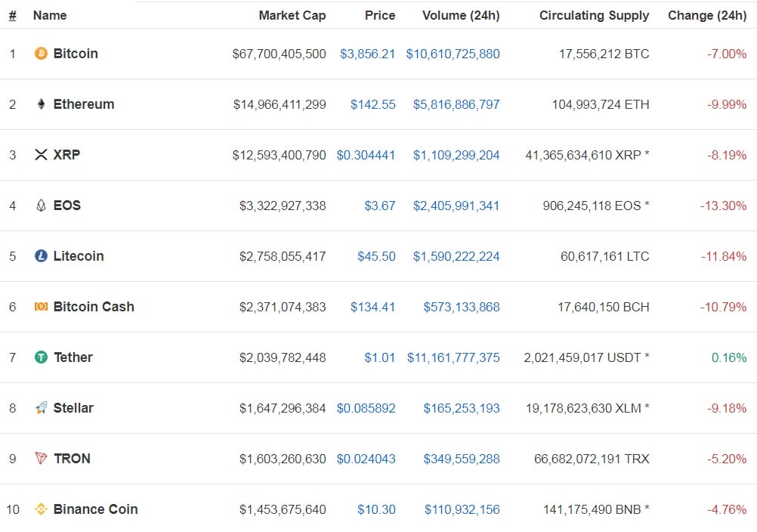Image resolution: width=757 pixels, height=532 pixels.
Task: Click the orange Bitcoin logo icon
Action: click(x=41, y=54)
